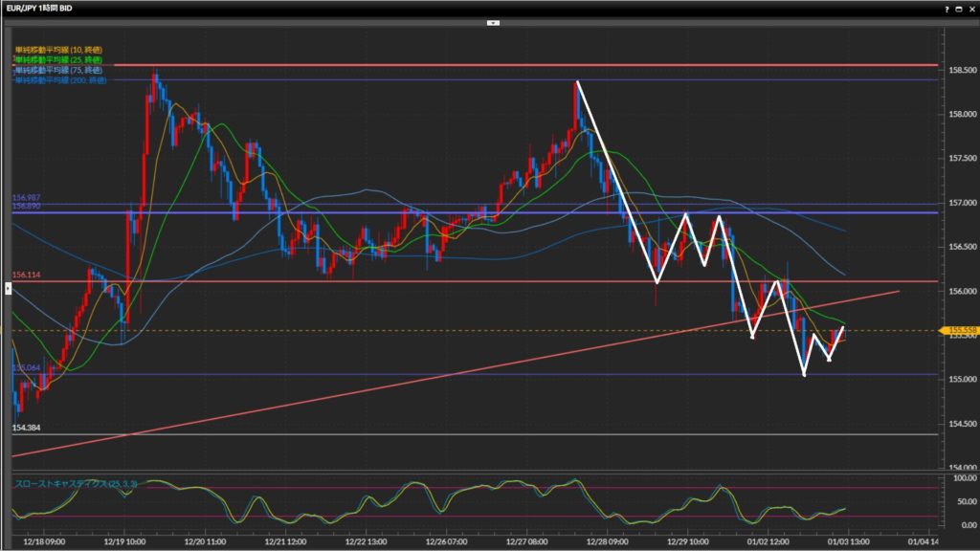The width and height of the screenshot is (980, 551).
Task: Click the 156.987 price line label
Action: coord(27,197)
